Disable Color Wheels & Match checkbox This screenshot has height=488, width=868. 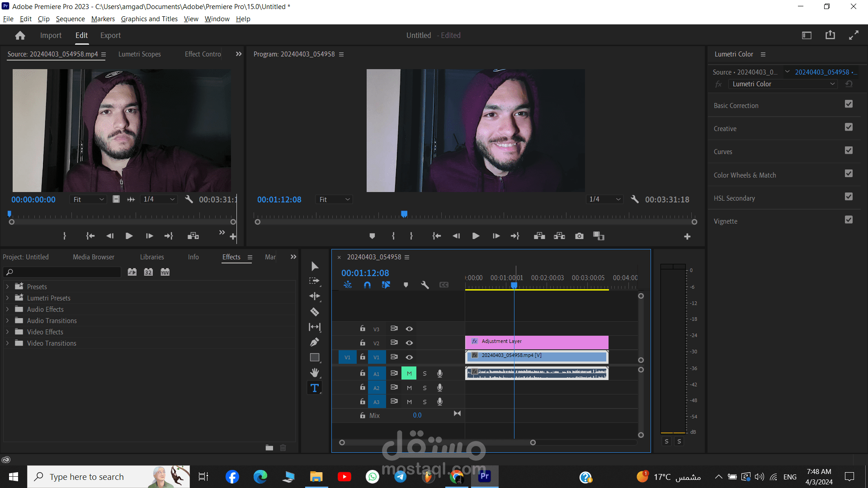coord(849,174)
